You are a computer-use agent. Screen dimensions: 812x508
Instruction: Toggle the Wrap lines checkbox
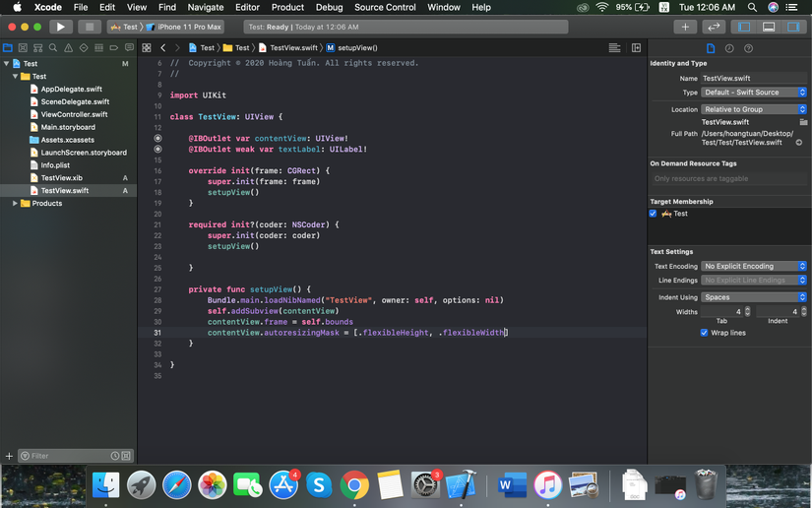(x=704, y=333)
